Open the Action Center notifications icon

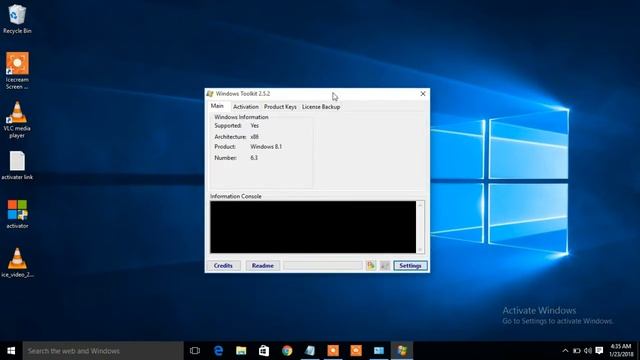[599, 351]
